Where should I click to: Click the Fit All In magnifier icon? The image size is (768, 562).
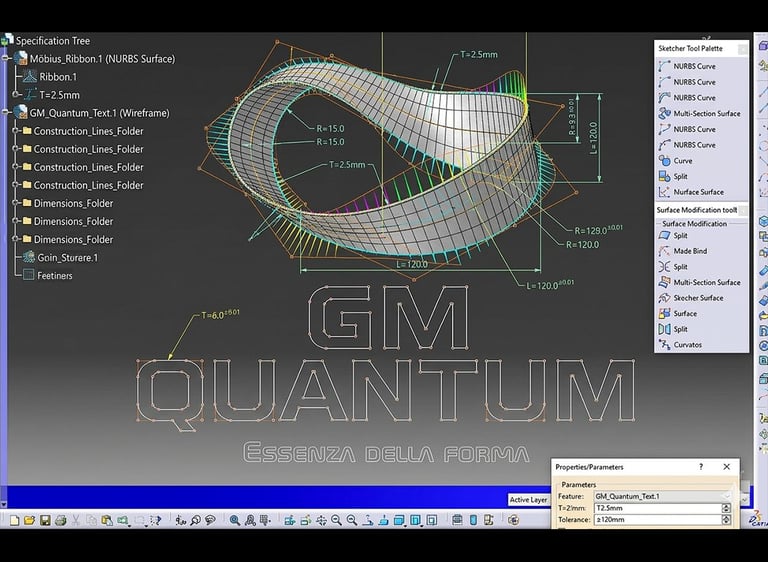[x=235, y=520]
